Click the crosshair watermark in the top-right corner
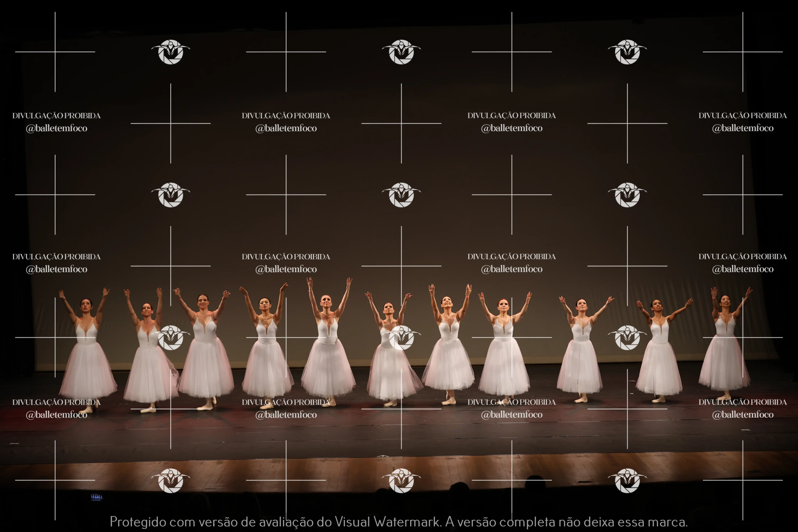The image size is (798, 532). coord(743,52)
